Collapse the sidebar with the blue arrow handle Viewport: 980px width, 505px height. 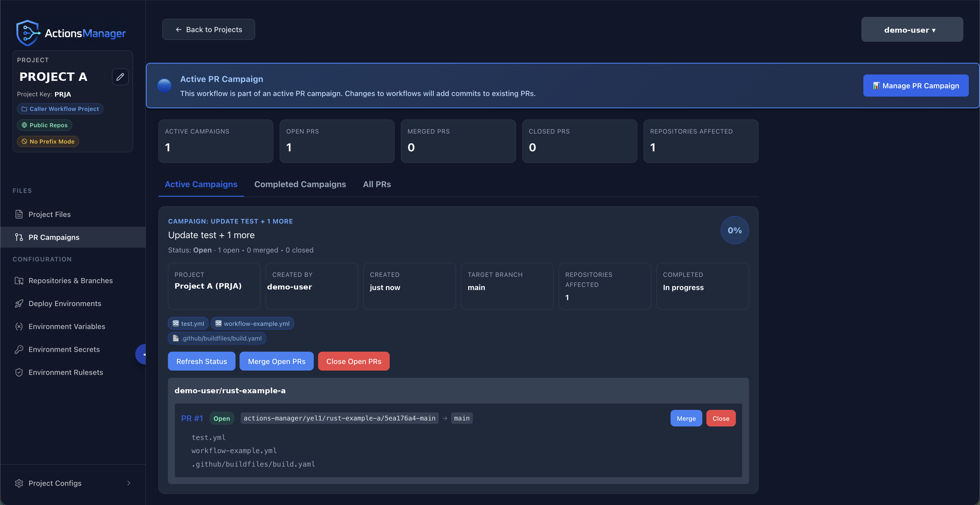click(141, 354)
